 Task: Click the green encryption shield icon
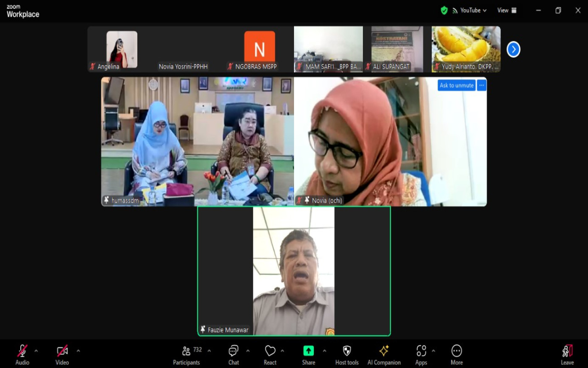click(x=444, y=11)
